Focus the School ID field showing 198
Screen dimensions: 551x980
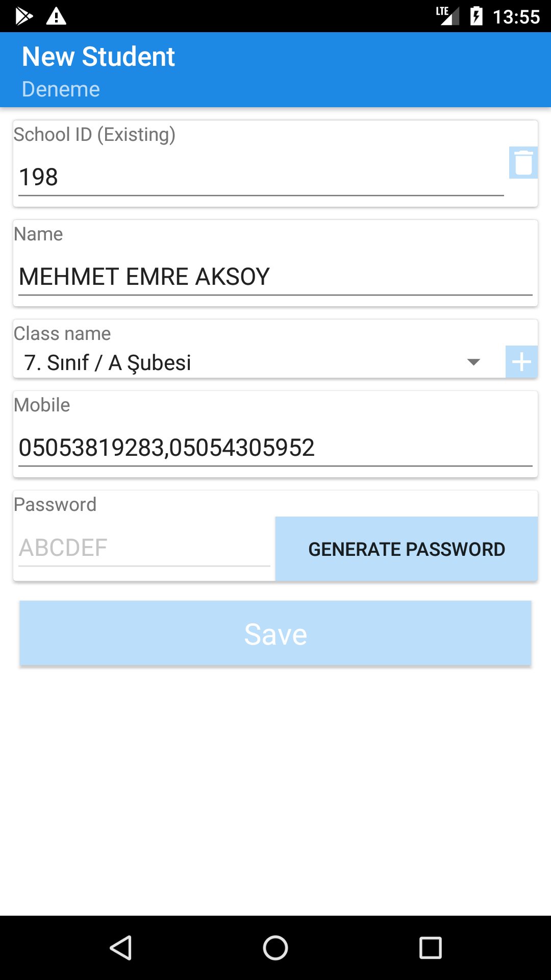(x=260, y=178)
